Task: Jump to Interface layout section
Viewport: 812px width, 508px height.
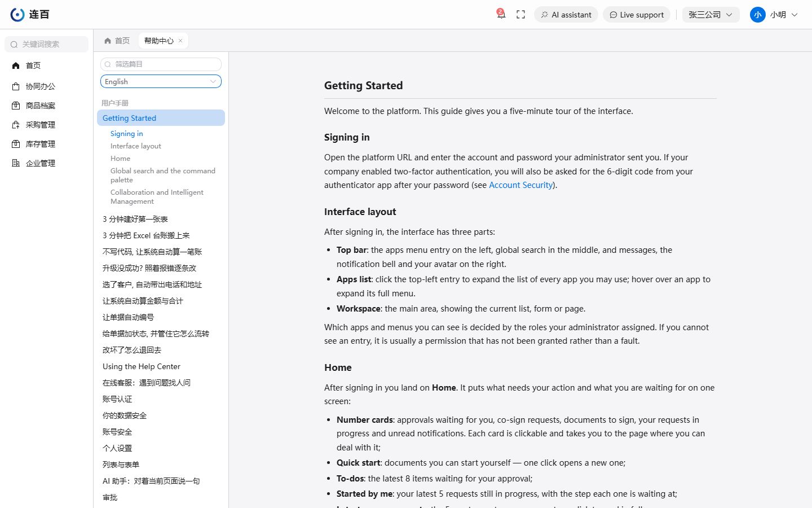Action: pyautogui.click(x=136, y=146)
